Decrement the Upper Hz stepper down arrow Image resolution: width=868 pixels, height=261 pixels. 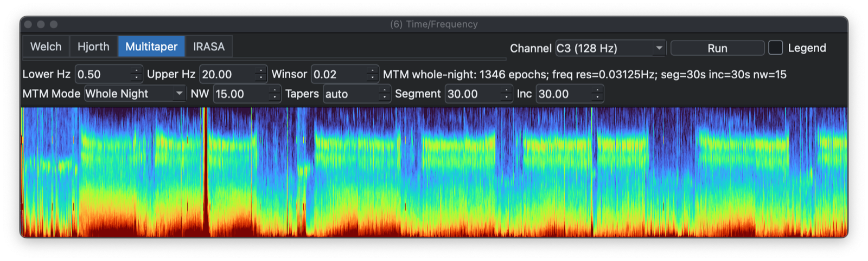click(261, 78)
